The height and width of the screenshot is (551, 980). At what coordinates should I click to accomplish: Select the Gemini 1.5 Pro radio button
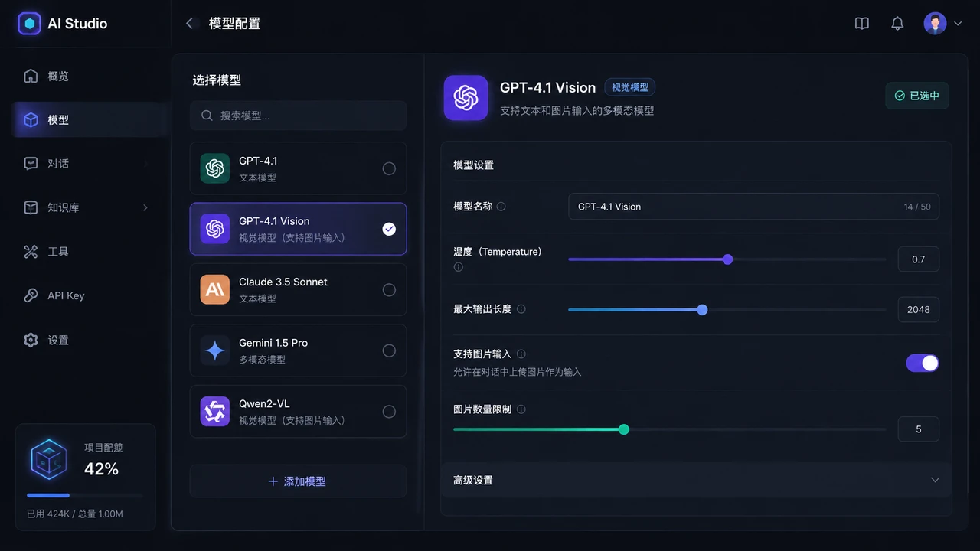pyautogui.click(x=389, y=350)
